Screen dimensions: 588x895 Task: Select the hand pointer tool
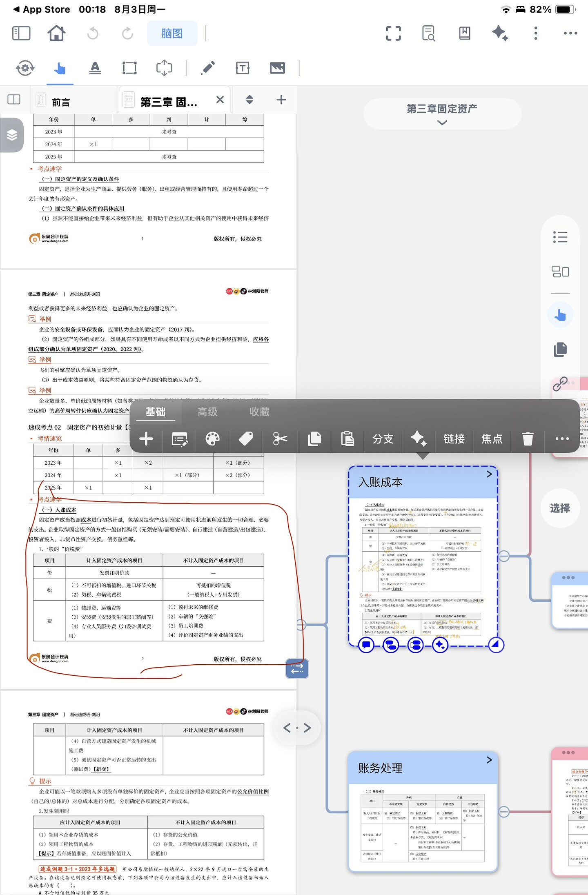60,68
